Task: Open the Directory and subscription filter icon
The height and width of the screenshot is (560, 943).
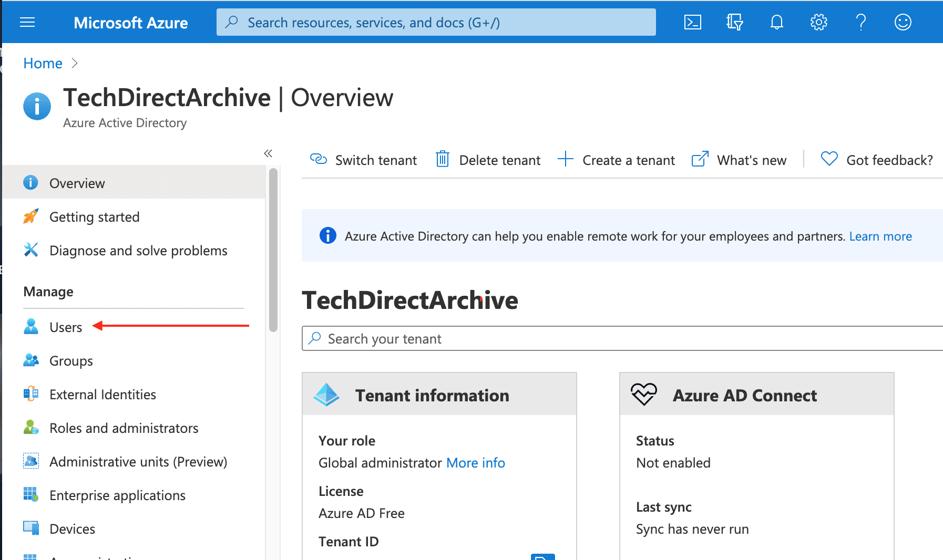Action: [734, 22]
